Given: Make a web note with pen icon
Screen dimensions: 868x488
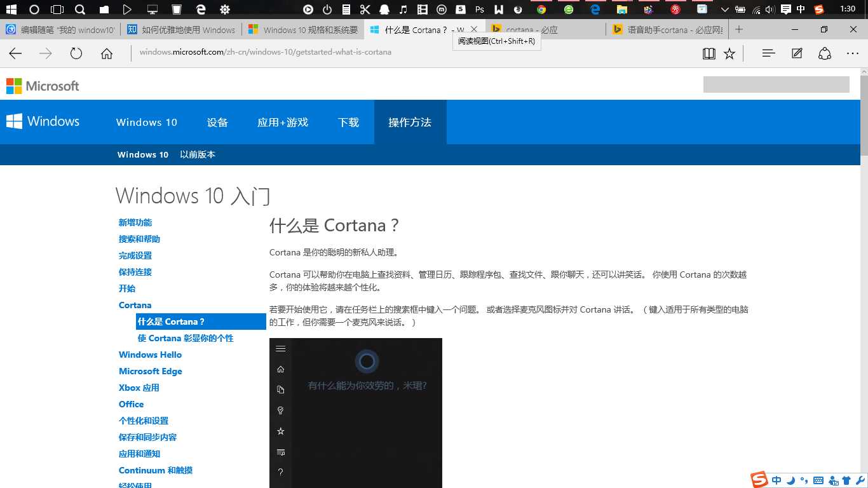Looking at the screenshot, I should [x=797, y=53].
